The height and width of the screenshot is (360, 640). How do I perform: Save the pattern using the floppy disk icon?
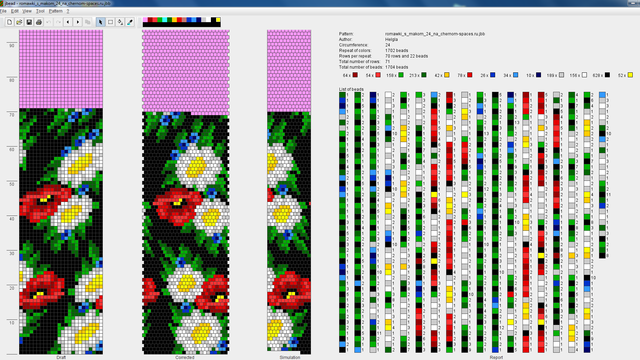click(29, 22)
